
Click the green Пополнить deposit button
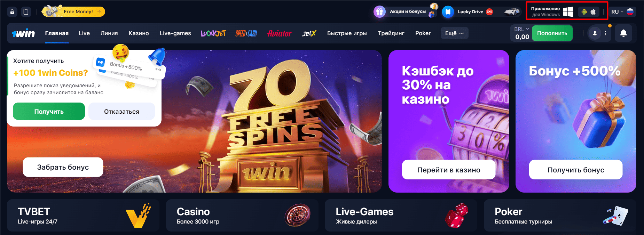(552, 33)
